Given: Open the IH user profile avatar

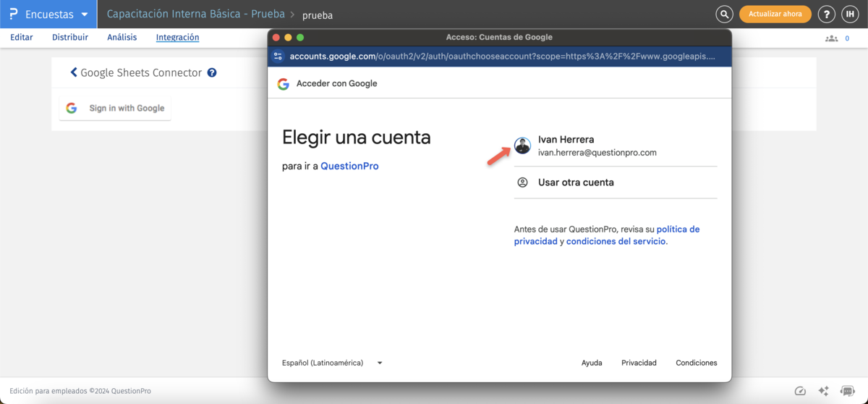Looking at the screenshot, I should tap(848, 14).
